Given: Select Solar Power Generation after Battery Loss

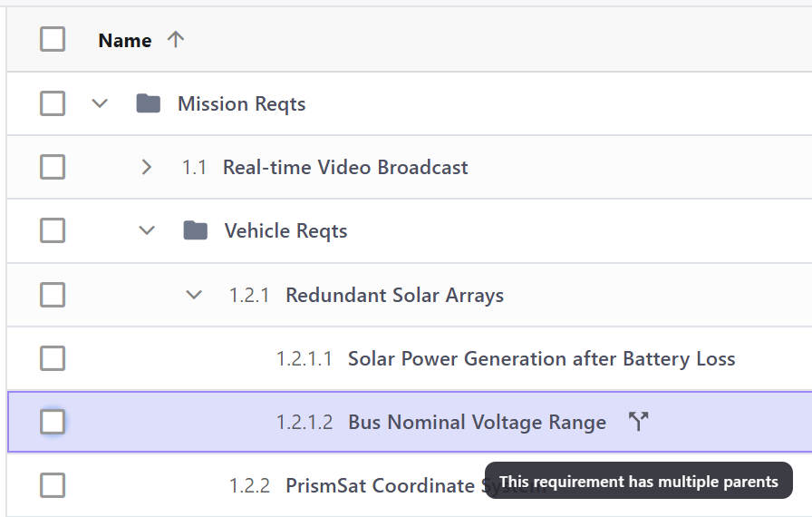Looking at the screenshot, I should [541, 358].
